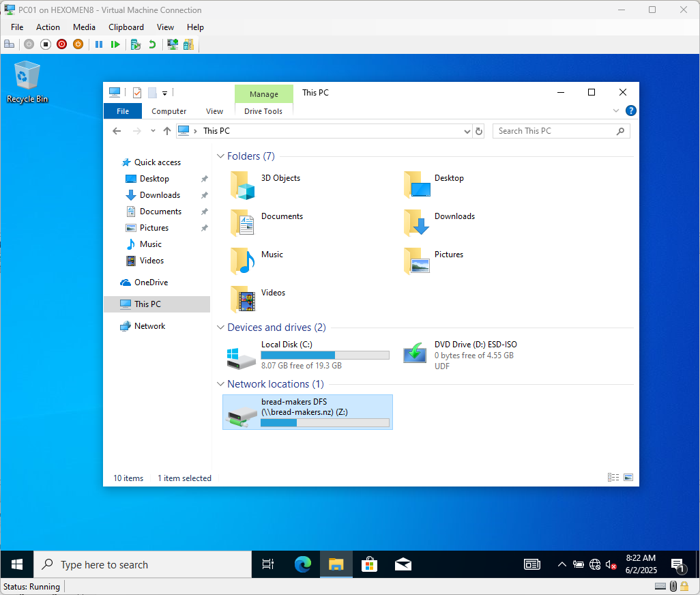700x595 pixels.
Task: Click the Enhanced Session toolbar icon
Action: 173,44
